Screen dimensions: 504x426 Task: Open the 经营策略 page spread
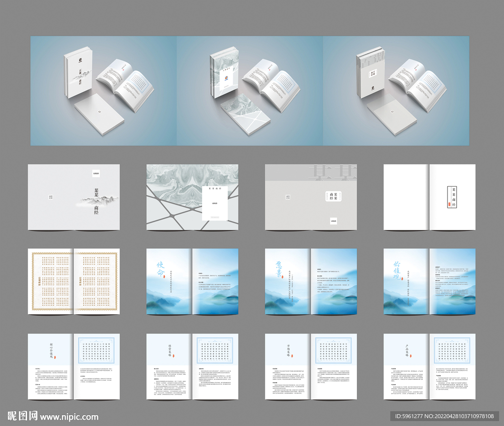click(x=192, y=366)
